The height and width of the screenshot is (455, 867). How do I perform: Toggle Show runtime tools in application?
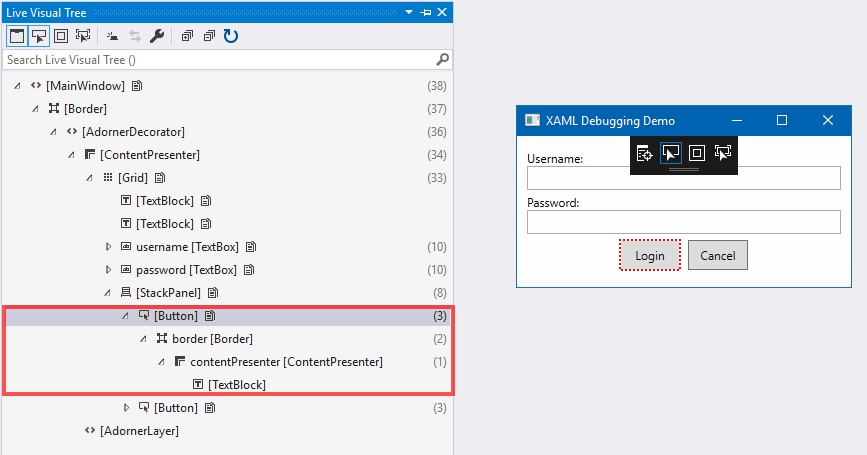17,36
